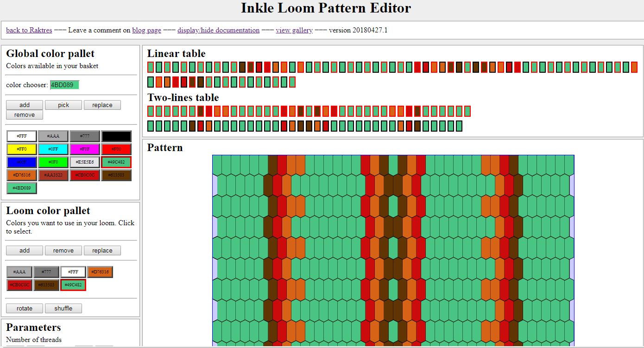Open the blog page link
The image size is (644, 348).
[x=146, y=30]
